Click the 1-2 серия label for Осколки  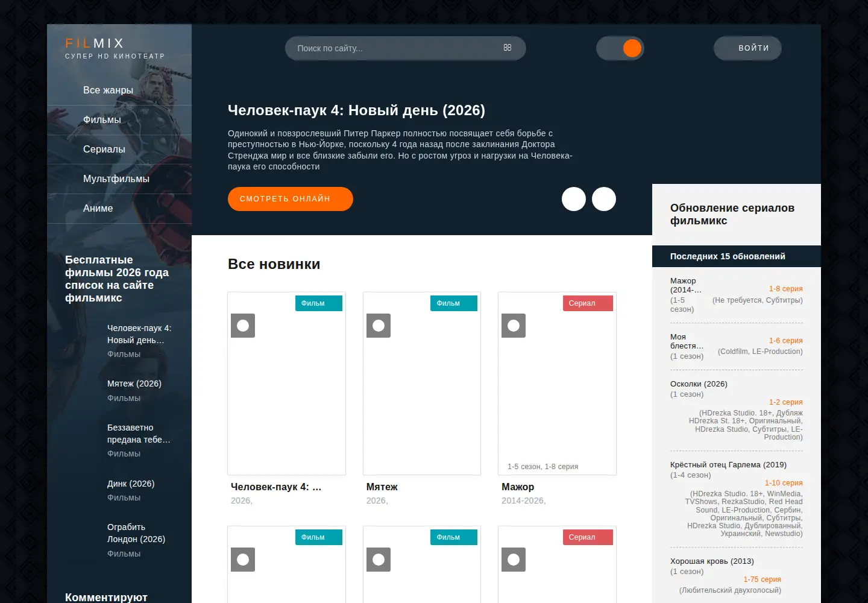[785, 402]
